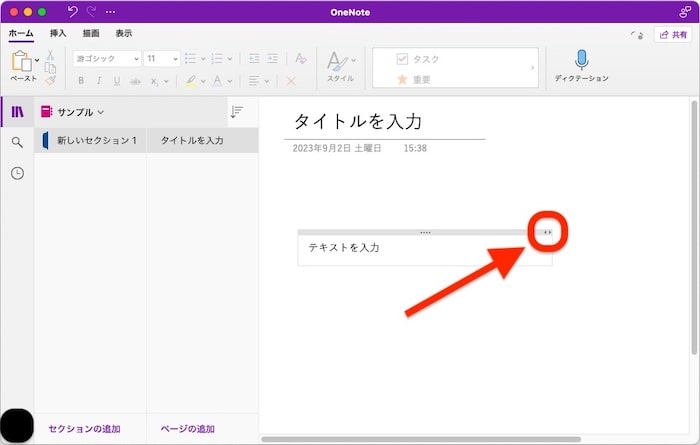Expand numbered list style arrow
This screenshot has height=445, width=700.
[x=229, y=59]
